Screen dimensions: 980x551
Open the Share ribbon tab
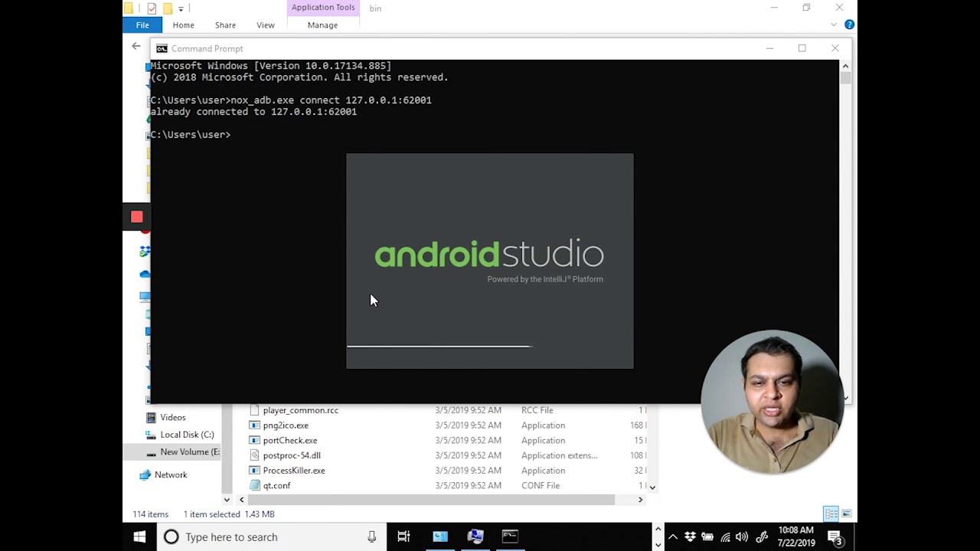point(225,25)
